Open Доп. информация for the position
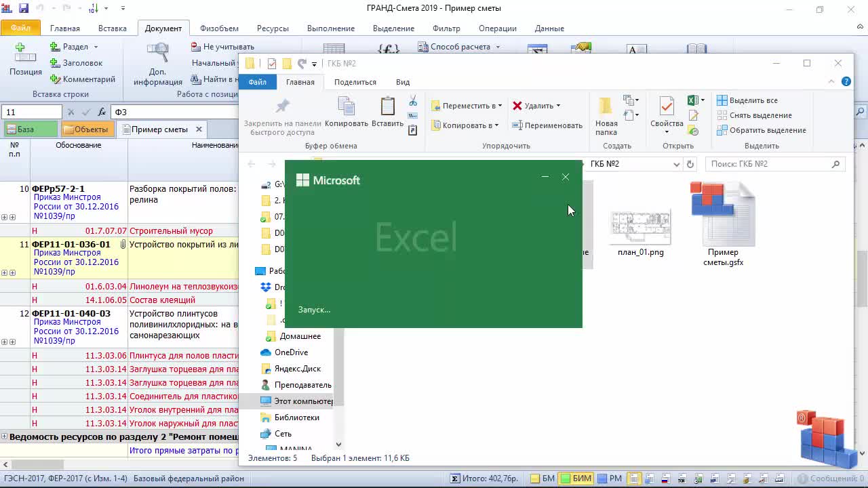Image resolution: width=868 pixels, height=488 pixels. pyautogui.click(x=158, y=64)
